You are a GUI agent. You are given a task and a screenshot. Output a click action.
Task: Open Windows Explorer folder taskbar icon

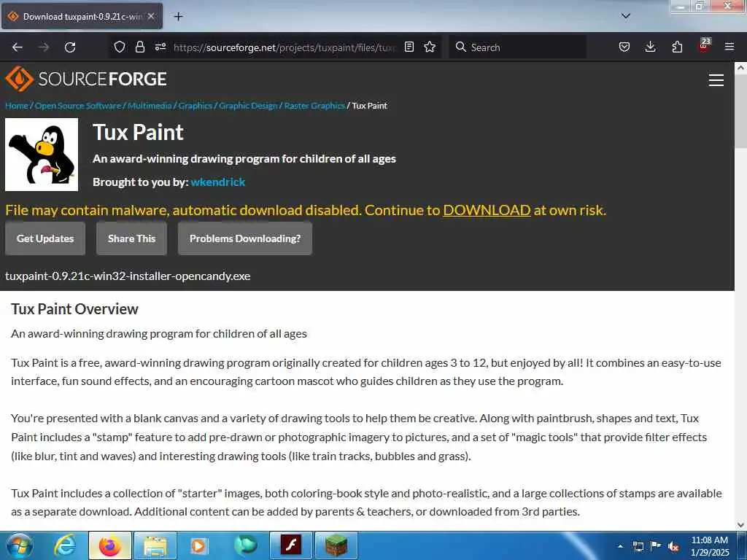coord(155,545)
